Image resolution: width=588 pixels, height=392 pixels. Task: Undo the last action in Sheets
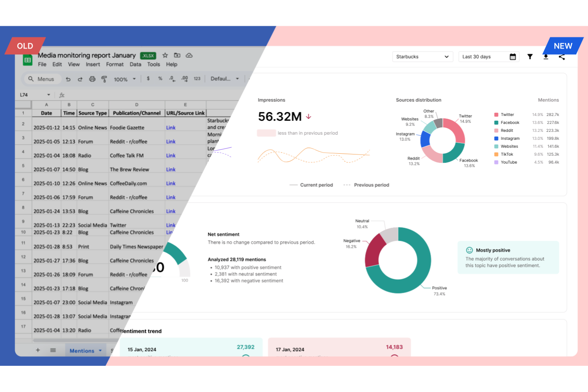pos(68,79)
